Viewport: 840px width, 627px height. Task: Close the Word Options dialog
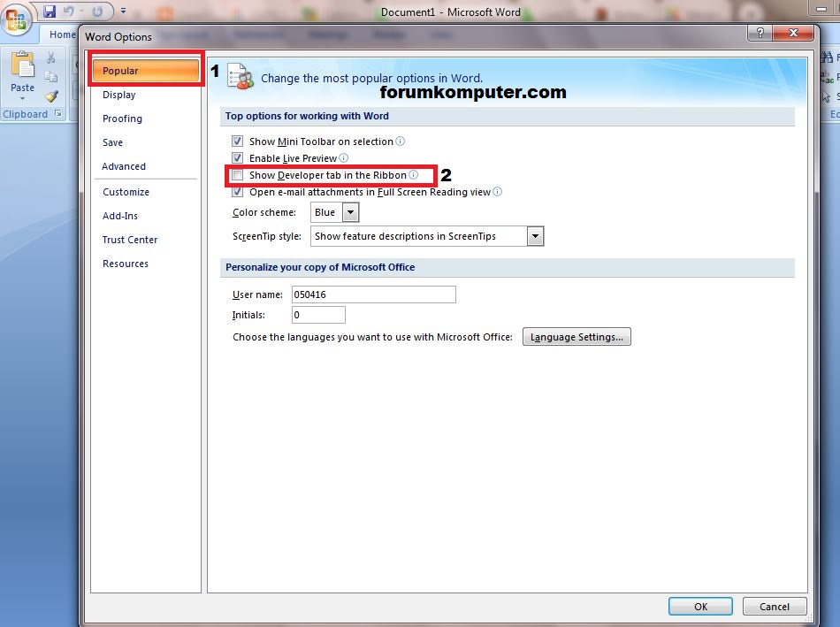pos(793,33)
